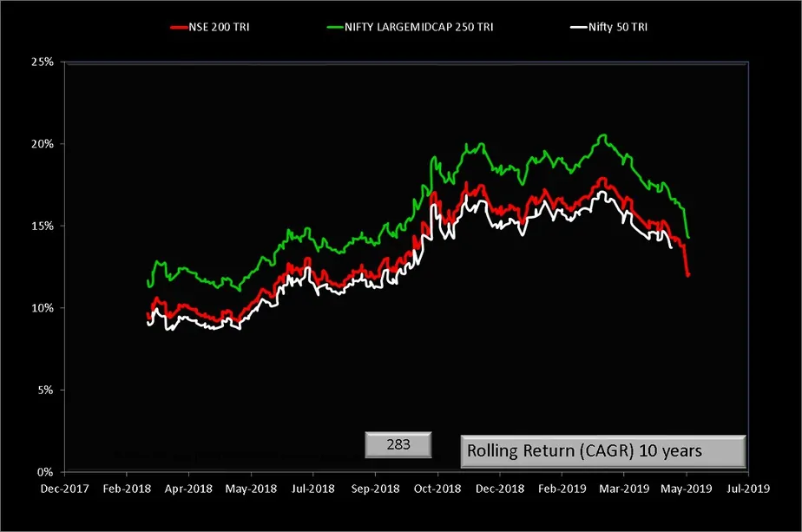Click the 25% y-axis label
Image resolution: width=802 pixels, height=532 pixels.
click(43, 62)
